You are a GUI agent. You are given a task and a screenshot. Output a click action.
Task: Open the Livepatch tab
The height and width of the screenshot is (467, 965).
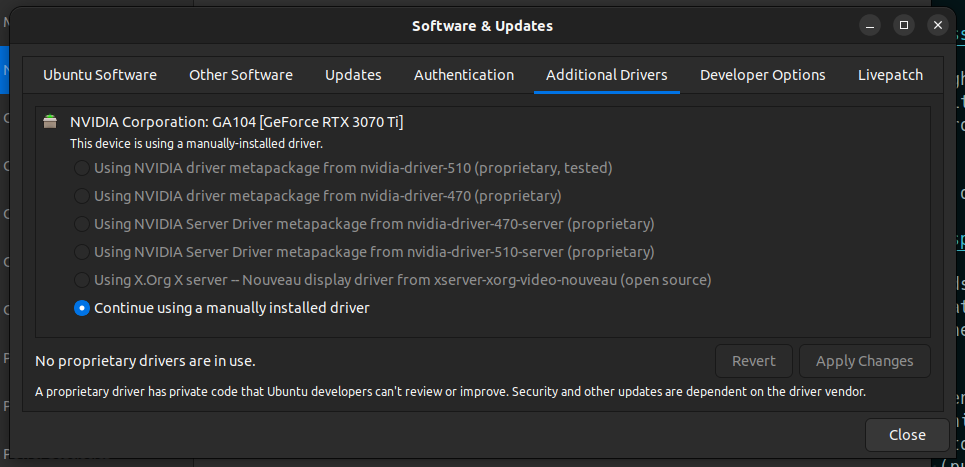pos(890,75)
